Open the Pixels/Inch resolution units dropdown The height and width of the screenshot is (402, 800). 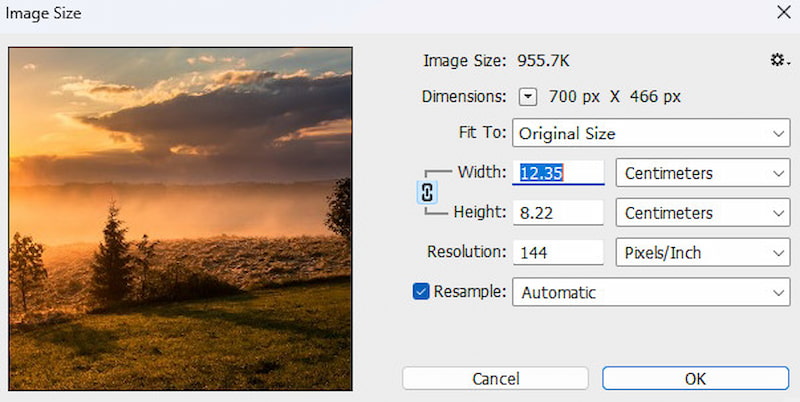[703, 252]
